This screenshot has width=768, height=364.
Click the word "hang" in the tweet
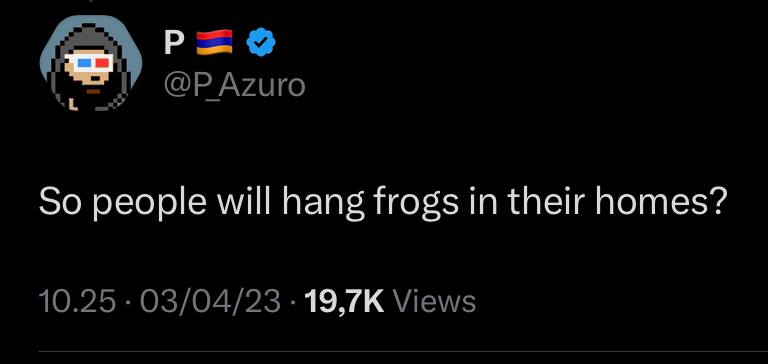point(321,204)
